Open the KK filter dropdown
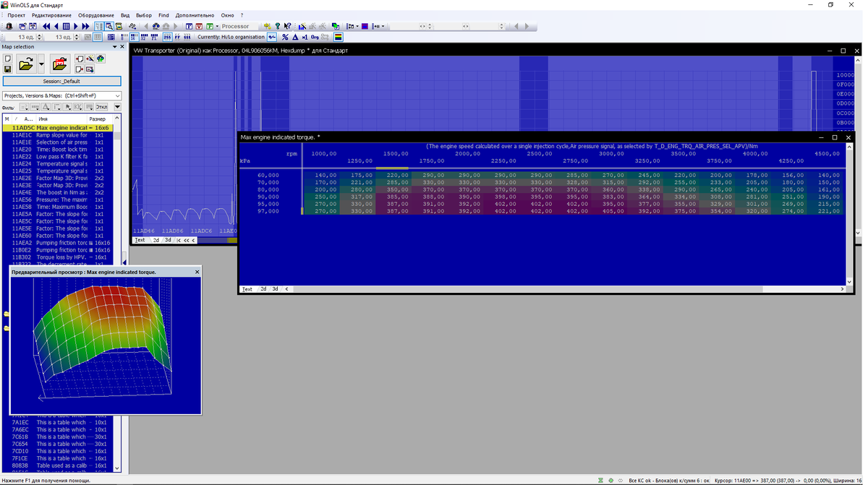The width and height of the screenshot is (868, 485). (78, 107)
